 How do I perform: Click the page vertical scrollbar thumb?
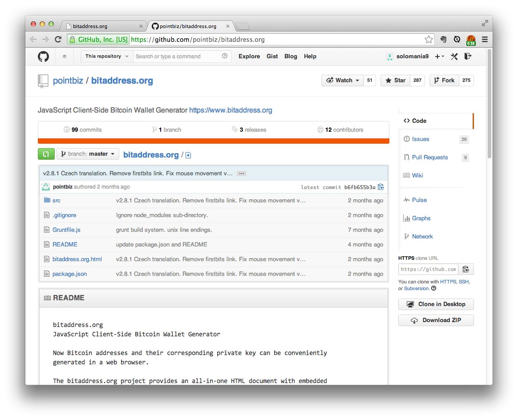click(490, 104)
